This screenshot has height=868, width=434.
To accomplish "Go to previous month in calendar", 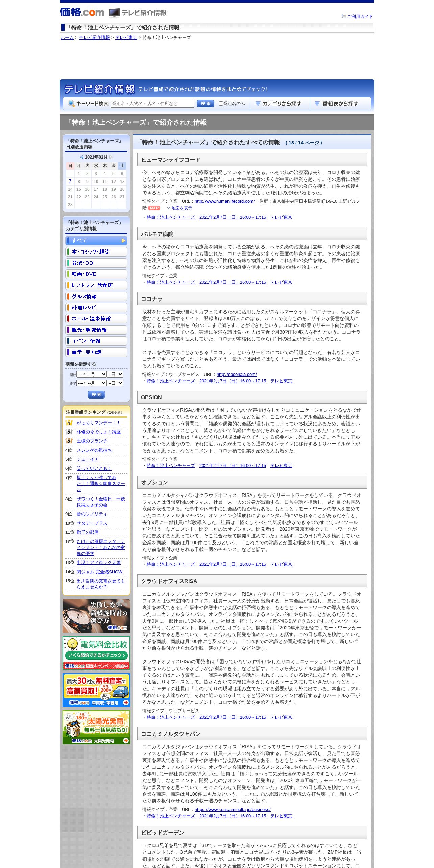I will (82, 157).
